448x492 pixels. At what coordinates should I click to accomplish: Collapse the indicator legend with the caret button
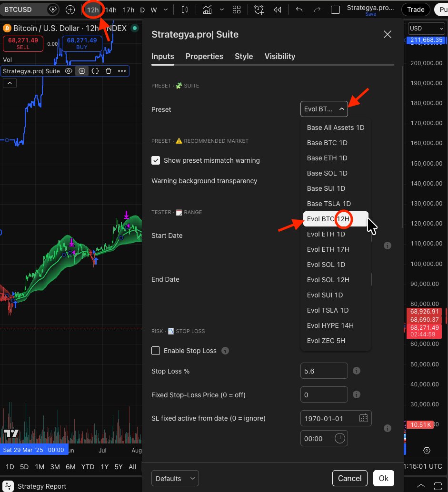[10, 83]
